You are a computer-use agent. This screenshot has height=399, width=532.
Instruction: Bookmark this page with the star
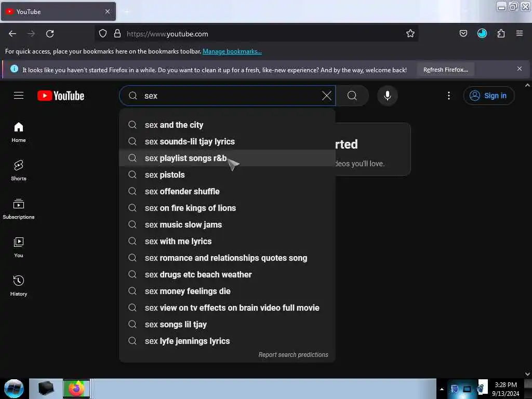[x=410, y=34]
